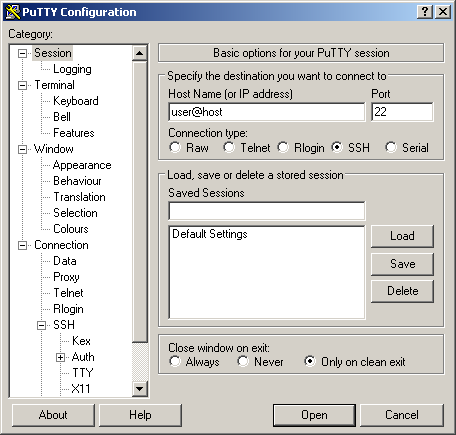Click the Port input field

tap(402, 112)
